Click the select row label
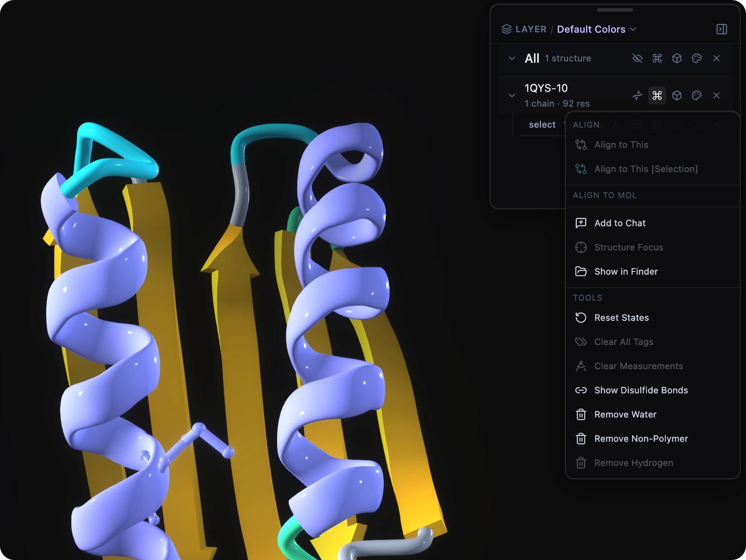 [542, 125]
